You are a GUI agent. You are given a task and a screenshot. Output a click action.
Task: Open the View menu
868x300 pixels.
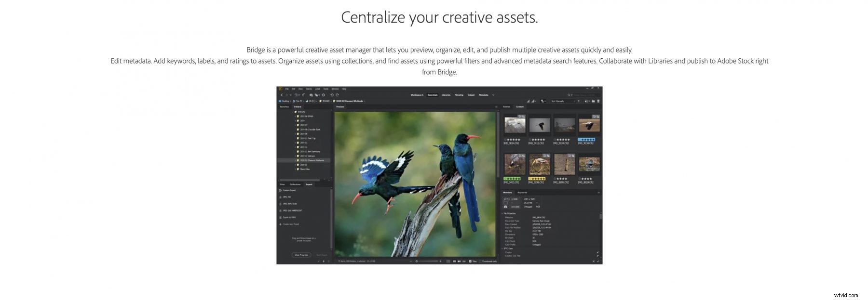click(300, 89)
